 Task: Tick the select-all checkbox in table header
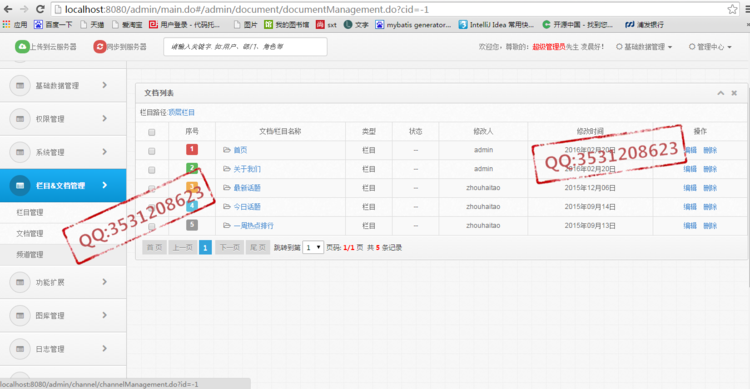[152, 132]
